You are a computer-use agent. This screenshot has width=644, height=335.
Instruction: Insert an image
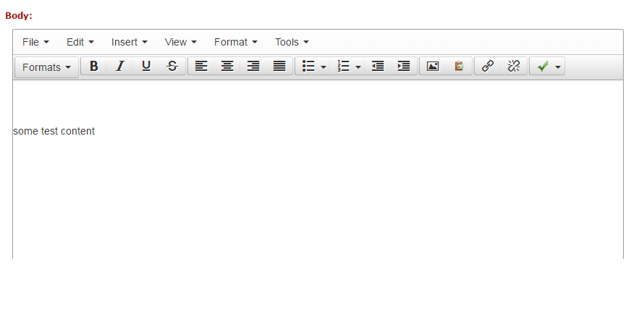[x=433, y=66]
